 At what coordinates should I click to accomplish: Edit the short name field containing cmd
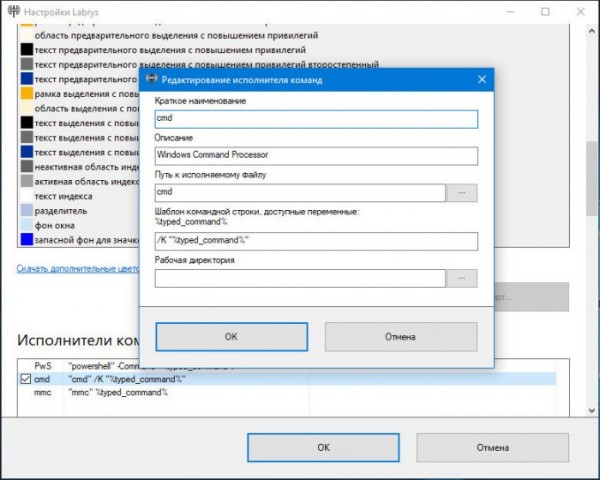tap(316, 119)
